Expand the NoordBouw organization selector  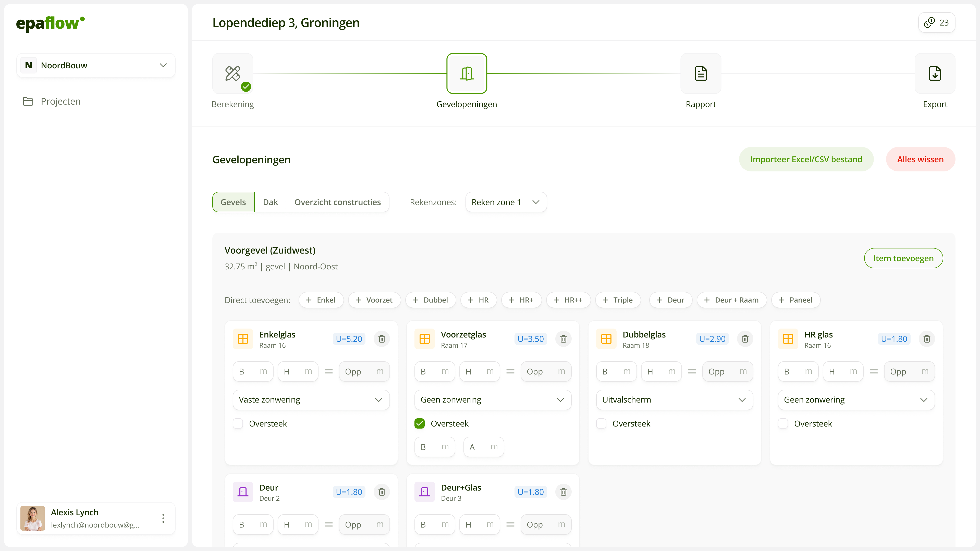[96, 65]
